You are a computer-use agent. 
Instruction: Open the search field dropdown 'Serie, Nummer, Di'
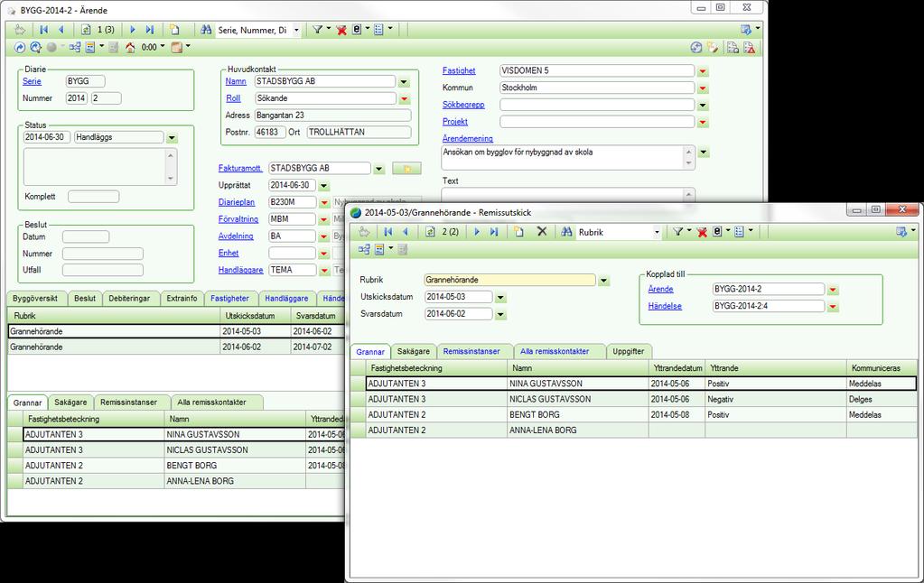(x=296, y=30)
